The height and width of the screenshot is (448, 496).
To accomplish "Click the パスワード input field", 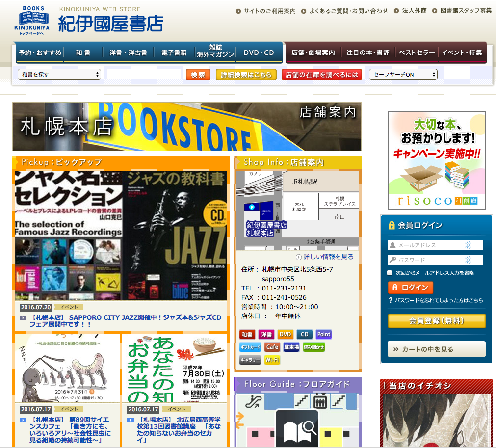I will click(x=436, y=260).
